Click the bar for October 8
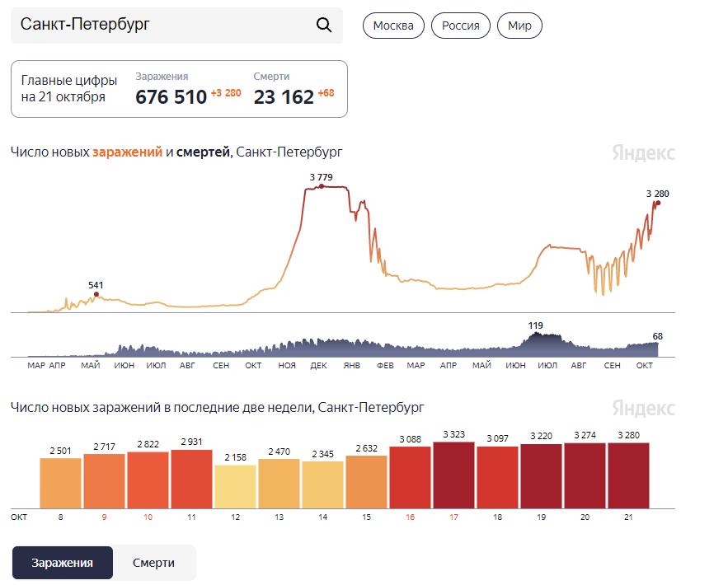Screen dimensions: 728x585 [x=60, y=484]
